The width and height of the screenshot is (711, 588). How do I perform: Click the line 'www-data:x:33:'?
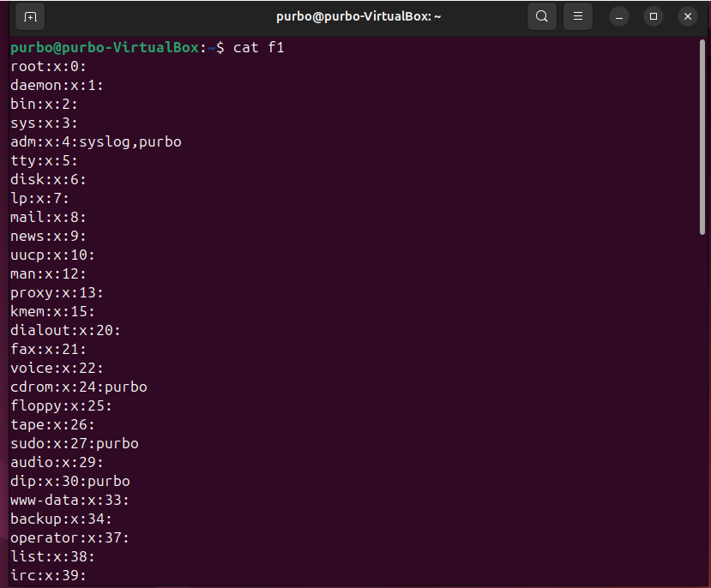click(69, 500)
